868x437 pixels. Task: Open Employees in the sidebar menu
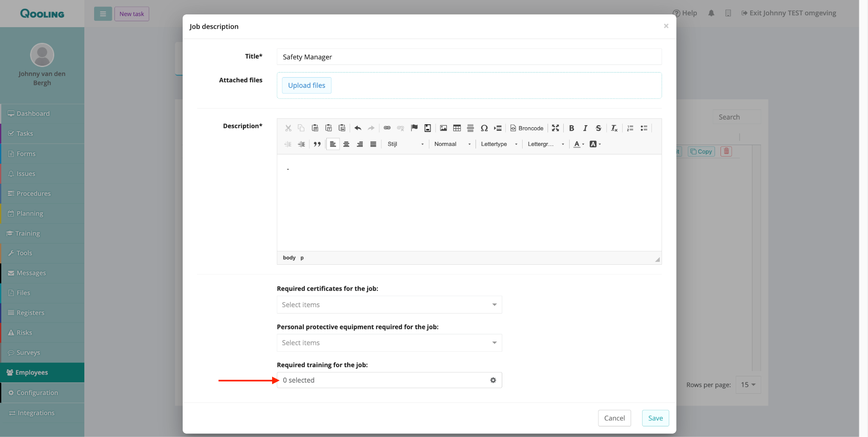tap(42, 373)
